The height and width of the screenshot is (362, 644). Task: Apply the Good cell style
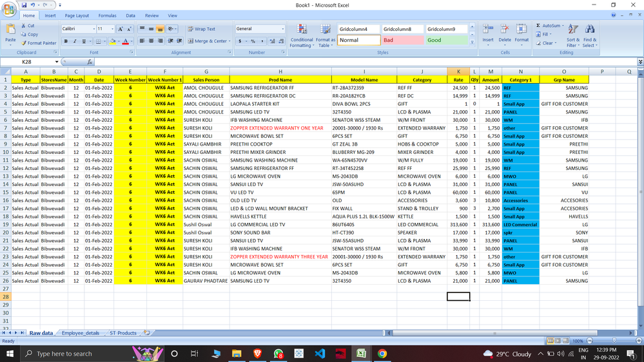tap(447, 40)
